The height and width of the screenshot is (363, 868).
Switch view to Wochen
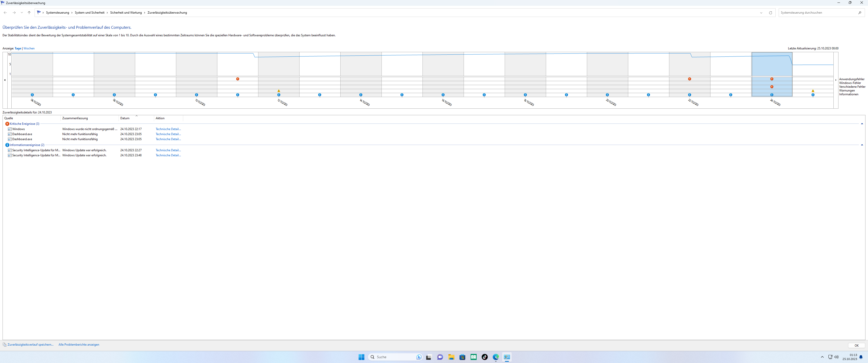(29, 48)
